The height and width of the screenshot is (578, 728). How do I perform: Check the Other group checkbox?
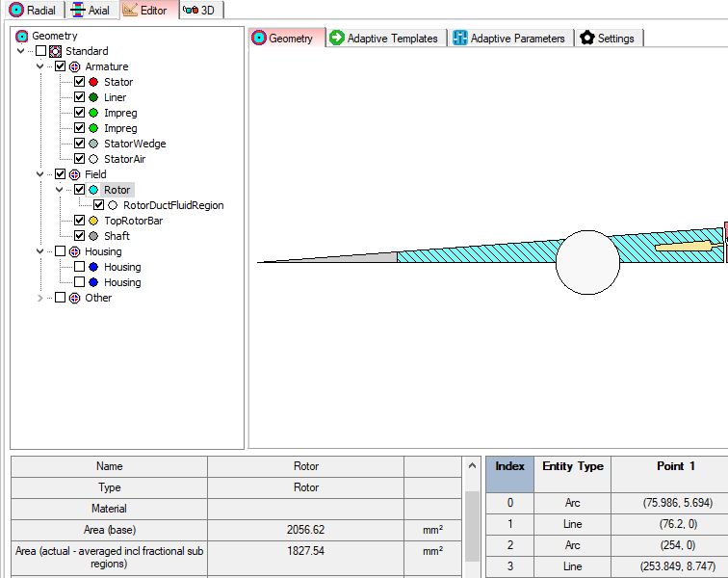click(60, 297)
